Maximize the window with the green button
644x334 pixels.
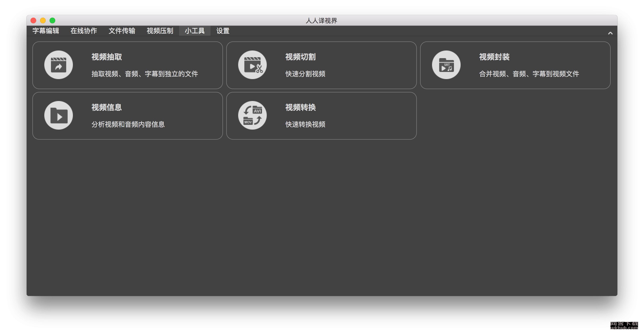pos(52,20)
